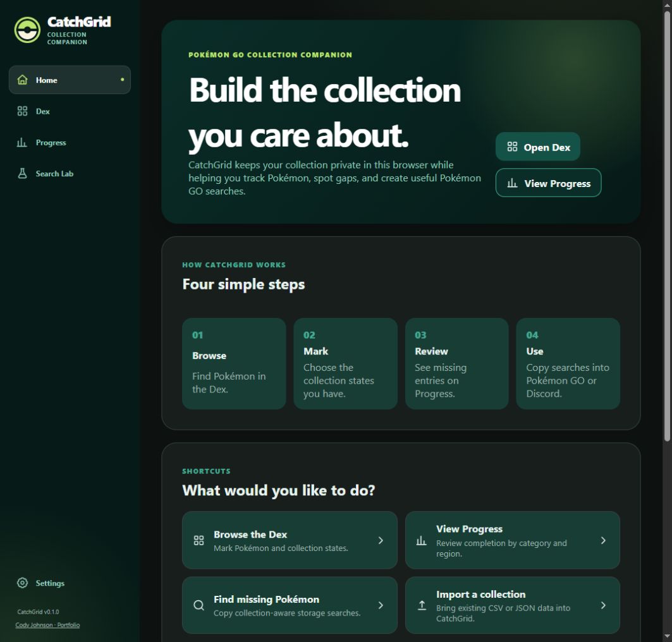Click the 01 Browse step card

coord(234,363)
